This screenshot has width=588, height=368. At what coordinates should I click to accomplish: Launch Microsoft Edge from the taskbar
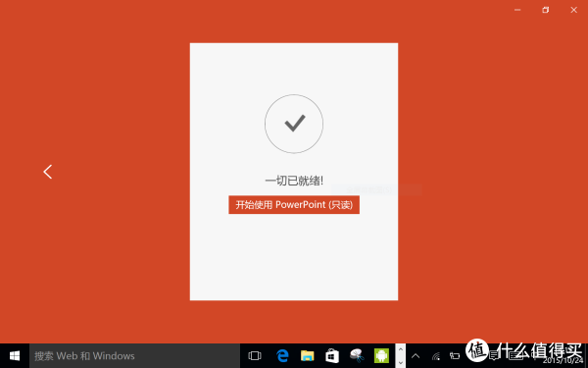coord(282,355)
